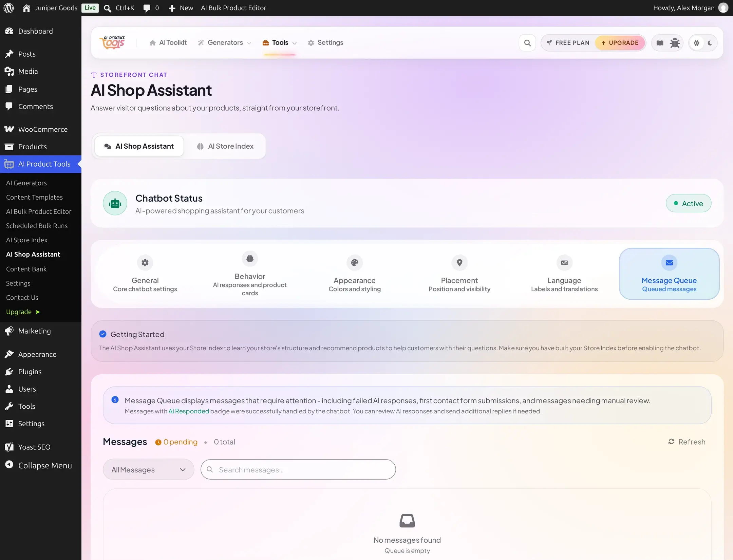This screenshot has width=733, height=560.
Task: Click the WordPress logo in admin bar
Action: point(8,8)
